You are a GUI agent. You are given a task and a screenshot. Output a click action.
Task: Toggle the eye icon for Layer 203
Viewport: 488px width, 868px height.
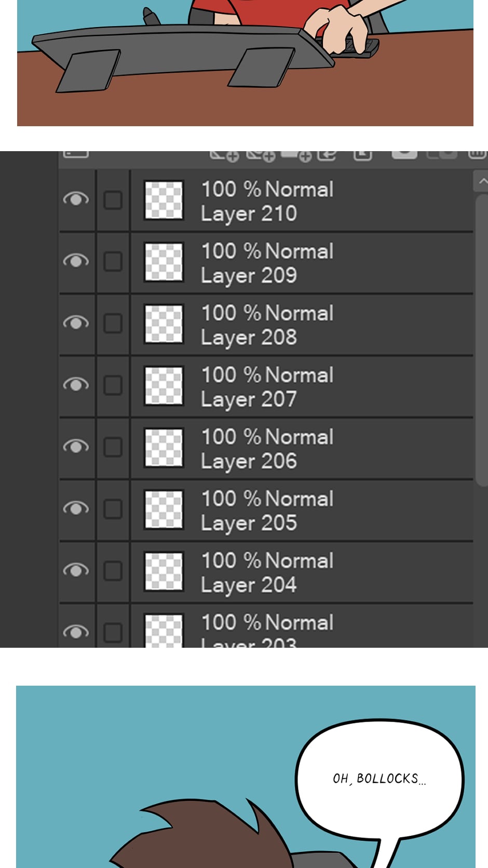click(x=76, y=632)
